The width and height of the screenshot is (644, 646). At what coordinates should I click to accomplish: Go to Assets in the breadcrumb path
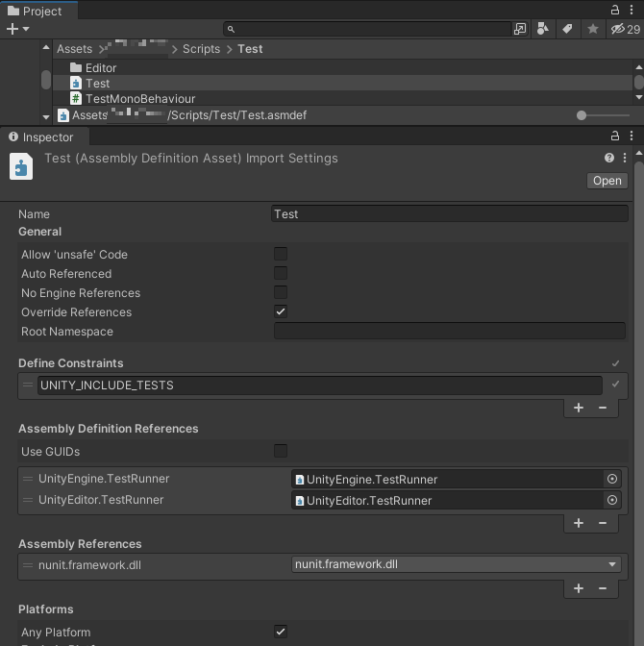coord(74,49)
